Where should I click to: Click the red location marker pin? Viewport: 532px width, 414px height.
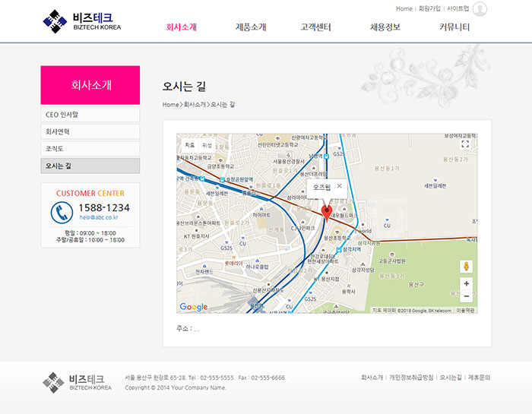(x=327, y=212)
